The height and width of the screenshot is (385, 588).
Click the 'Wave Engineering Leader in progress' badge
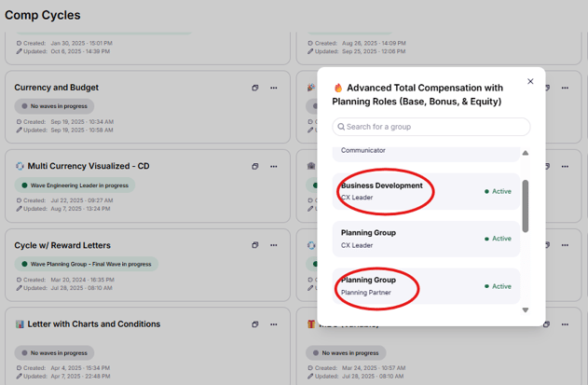(75, 186)
